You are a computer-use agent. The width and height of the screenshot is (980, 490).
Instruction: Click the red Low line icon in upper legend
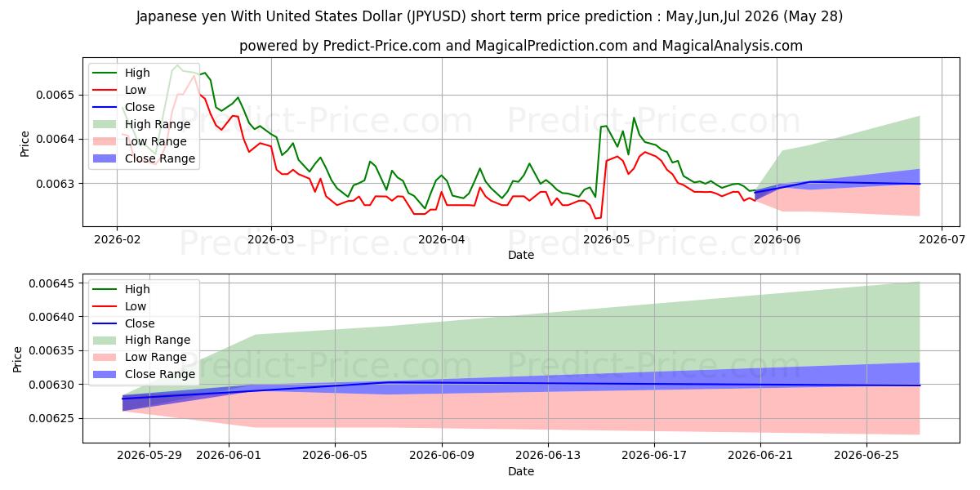107,90
